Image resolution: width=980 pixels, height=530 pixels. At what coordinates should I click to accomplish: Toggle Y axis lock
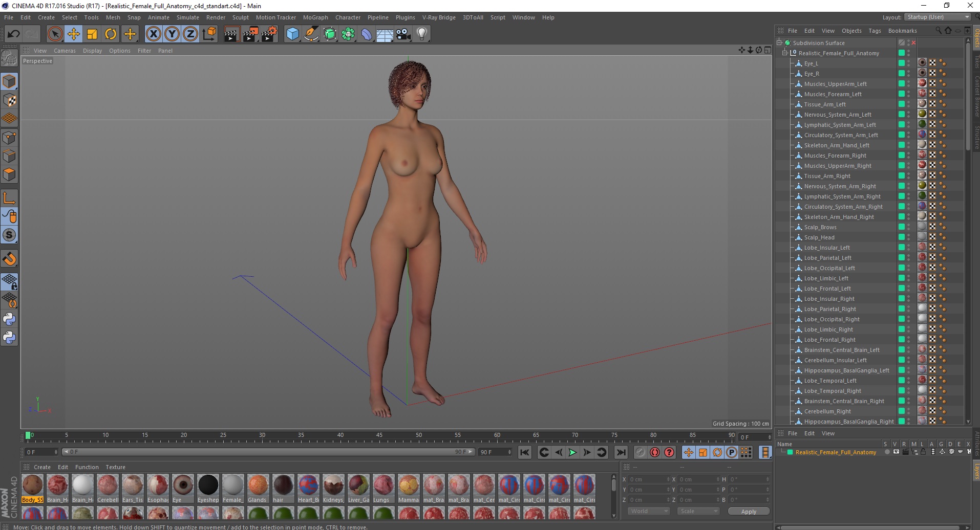pos(172,34)
